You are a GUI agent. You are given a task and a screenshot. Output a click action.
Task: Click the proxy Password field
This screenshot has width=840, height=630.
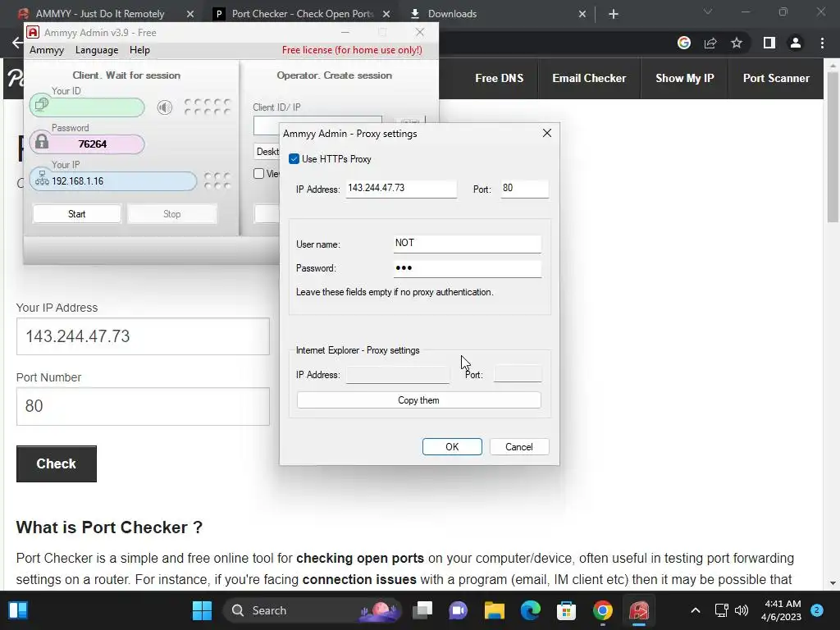[467, 268]
